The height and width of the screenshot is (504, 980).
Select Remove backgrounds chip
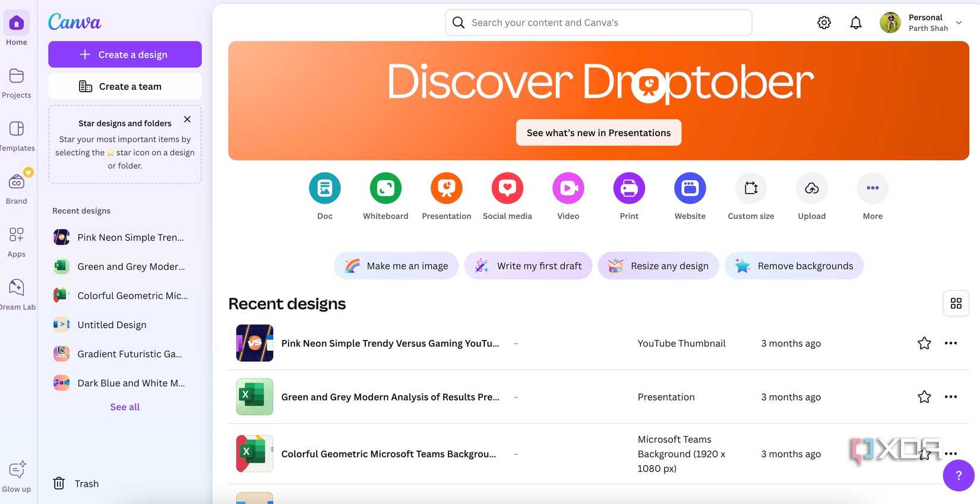[x=794, y=266]
